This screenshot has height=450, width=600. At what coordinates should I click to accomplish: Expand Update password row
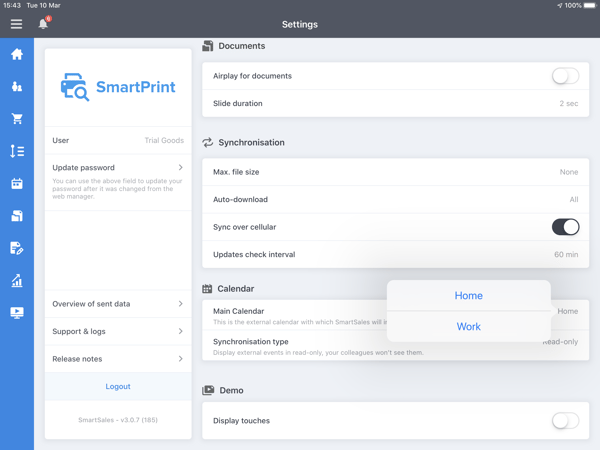[118, 168]
